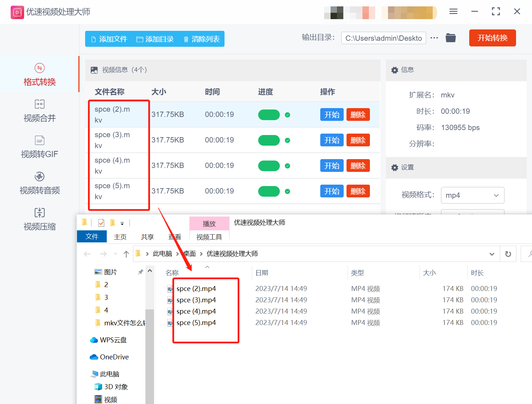This screenshot has height=404, width=532.
Task: Click the green check of spce (4).mkv
Action: [288, 166]
